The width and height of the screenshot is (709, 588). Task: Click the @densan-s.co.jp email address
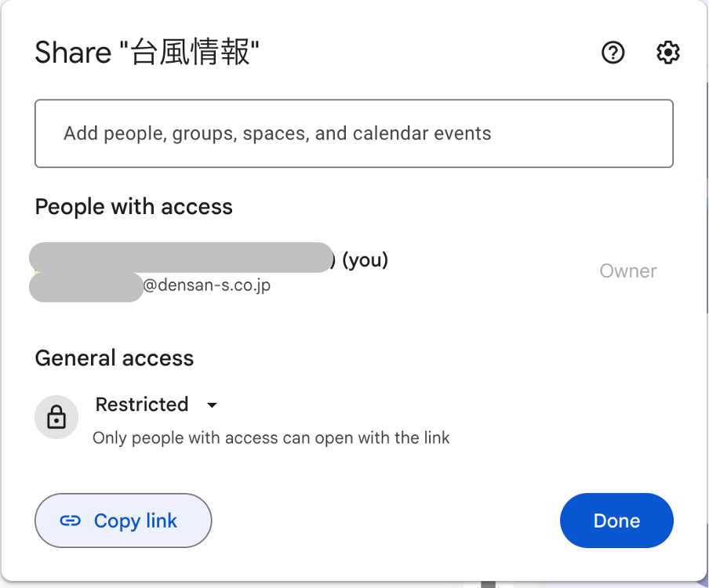[x=207, y=286]
